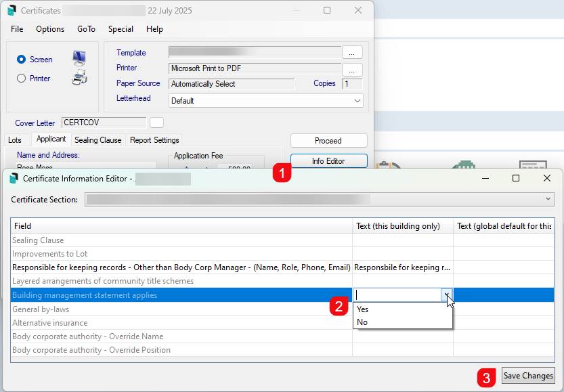
Task: Click the Microsoft Print to PDF printer field
Action: [255, 68]
